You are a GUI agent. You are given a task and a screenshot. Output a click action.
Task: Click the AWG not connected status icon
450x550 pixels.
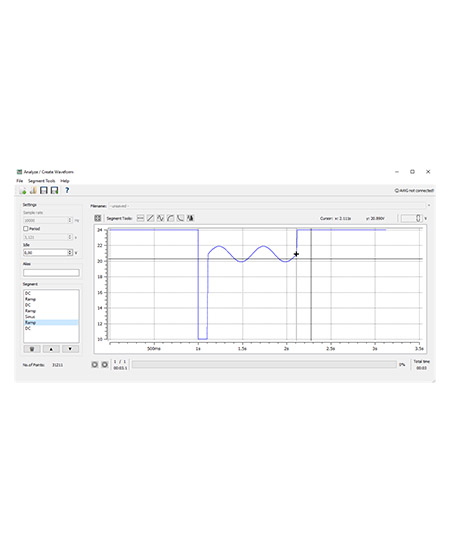[397, 190]
